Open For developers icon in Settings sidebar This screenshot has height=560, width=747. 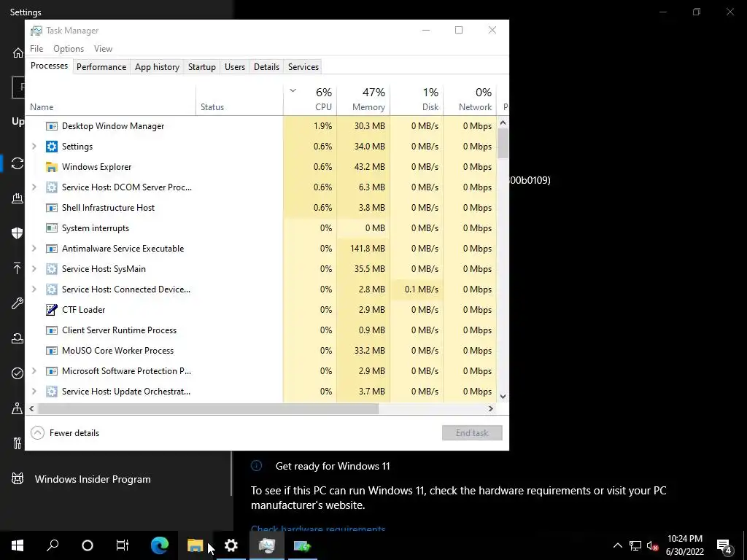pos(18,443)
